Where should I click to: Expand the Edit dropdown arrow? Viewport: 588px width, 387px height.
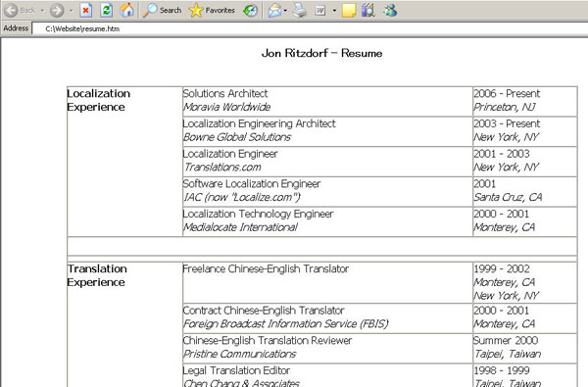[334, 11]
